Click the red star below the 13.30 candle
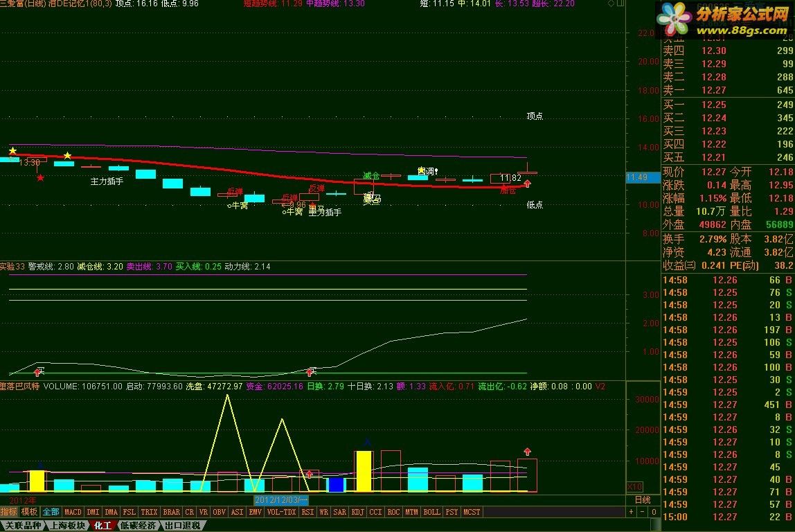This screenshot has width=795, height=532. pyautogui.click(x=41, y=178)
